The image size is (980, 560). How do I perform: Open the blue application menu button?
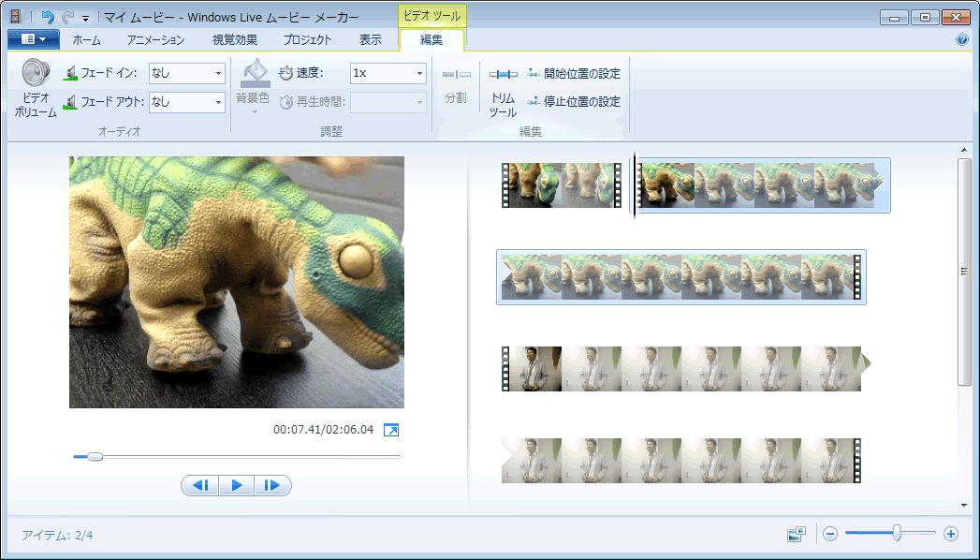(x=34, y=39)
